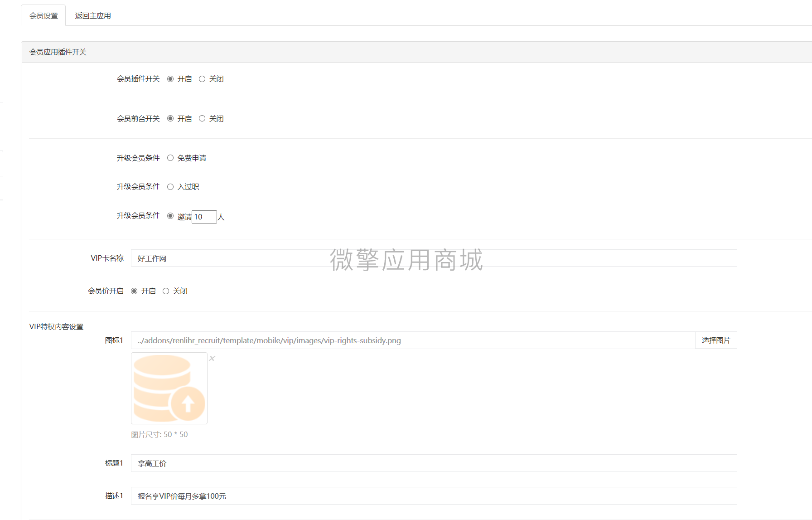Image resolution: width=812 pixels, height=520 pixels.
Task: Select the 入过职 upgrade condition
Action: point(170,187)
